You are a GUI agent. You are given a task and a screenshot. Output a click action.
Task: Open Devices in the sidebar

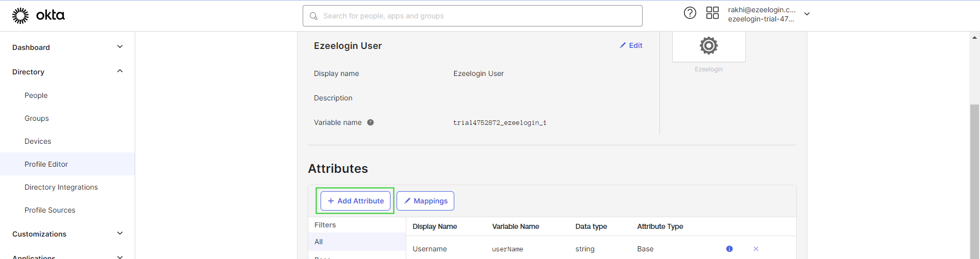[38, 141]
